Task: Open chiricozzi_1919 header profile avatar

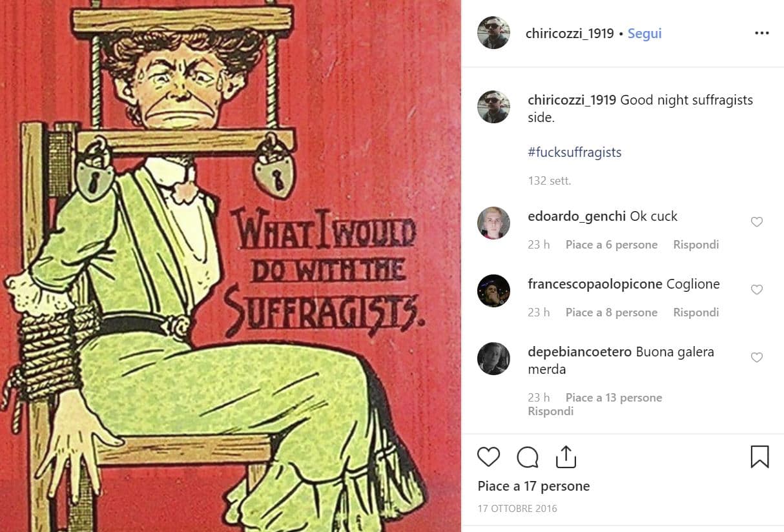Action: 493,33
